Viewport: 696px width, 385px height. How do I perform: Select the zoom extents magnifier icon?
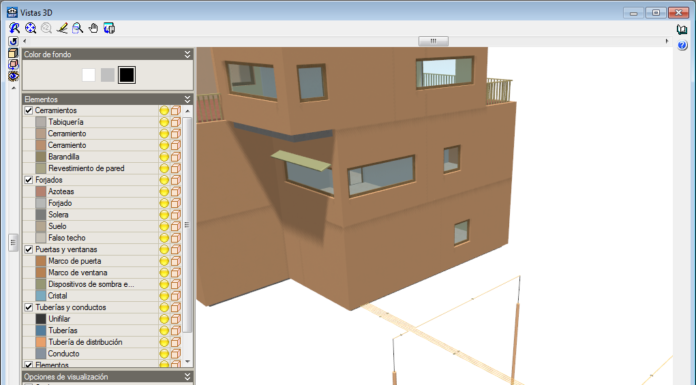[31, 28]
